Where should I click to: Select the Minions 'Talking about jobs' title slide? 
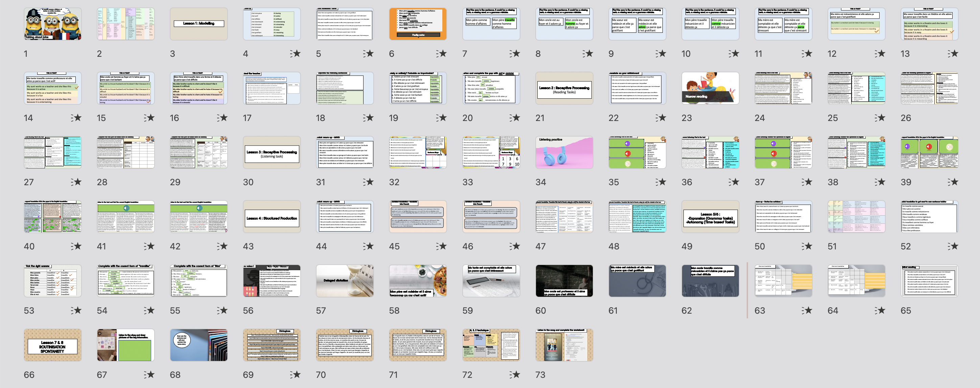pos(52,24)
